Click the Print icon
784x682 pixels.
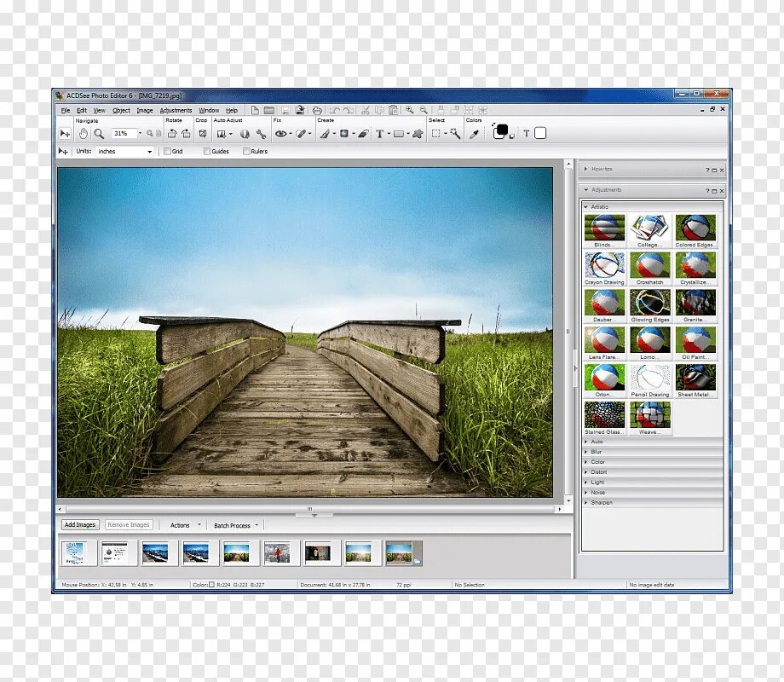point(317,110)
